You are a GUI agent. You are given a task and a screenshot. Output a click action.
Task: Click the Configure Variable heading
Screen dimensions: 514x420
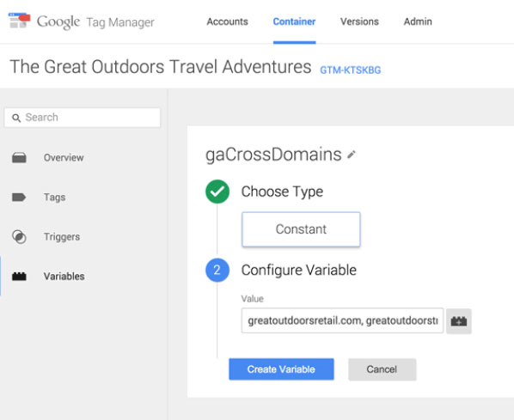pos(298,271)
